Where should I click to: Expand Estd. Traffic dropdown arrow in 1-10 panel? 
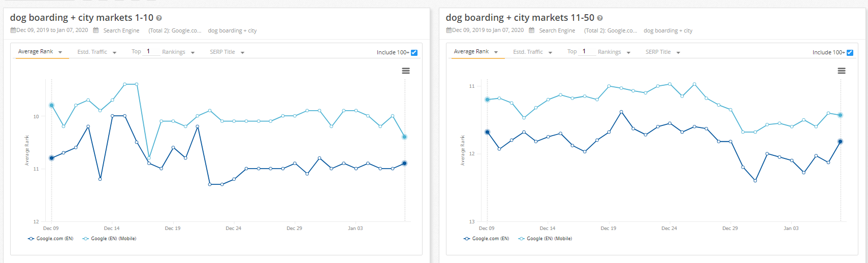point(115,53)
